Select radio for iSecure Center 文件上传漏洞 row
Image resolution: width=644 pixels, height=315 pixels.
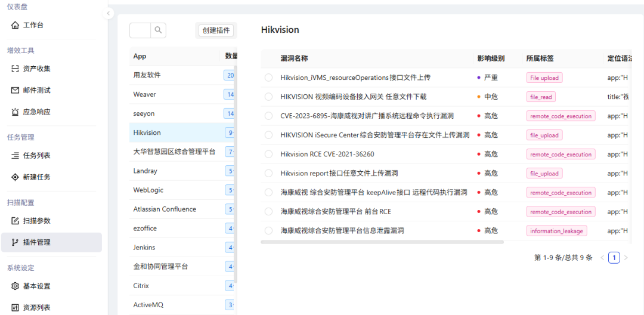268,135
